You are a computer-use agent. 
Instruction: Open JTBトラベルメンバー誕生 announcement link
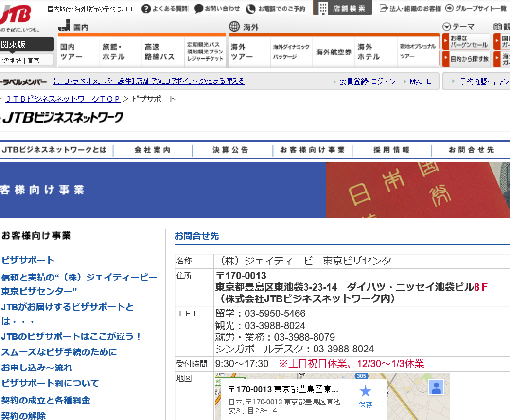tap(149, 81)
